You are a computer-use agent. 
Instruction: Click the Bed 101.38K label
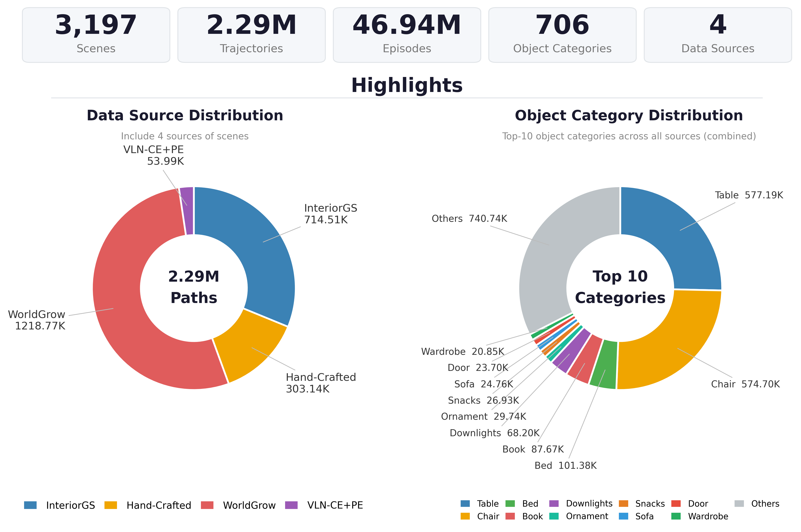coord(565,466)
